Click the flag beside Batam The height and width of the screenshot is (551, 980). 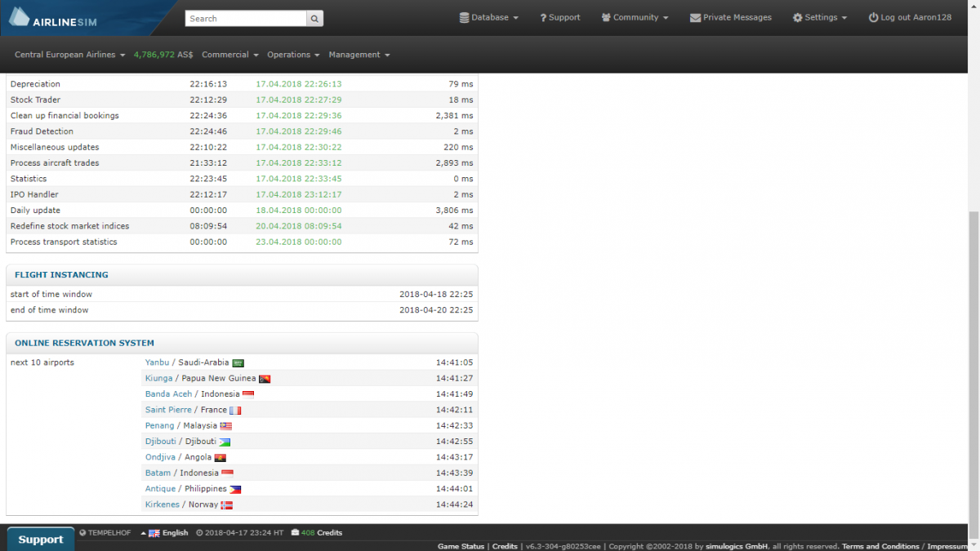228,473
